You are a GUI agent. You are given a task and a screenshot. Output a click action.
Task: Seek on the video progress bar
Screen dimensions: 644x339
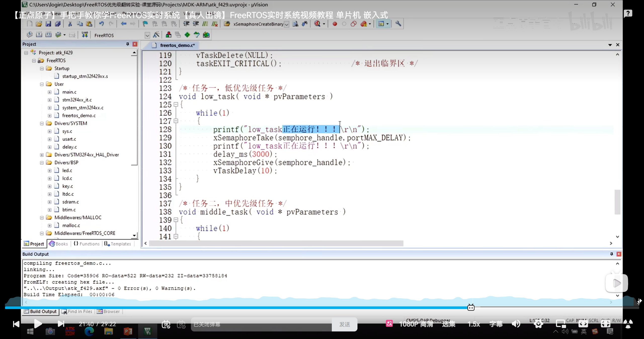coord(302,308)
